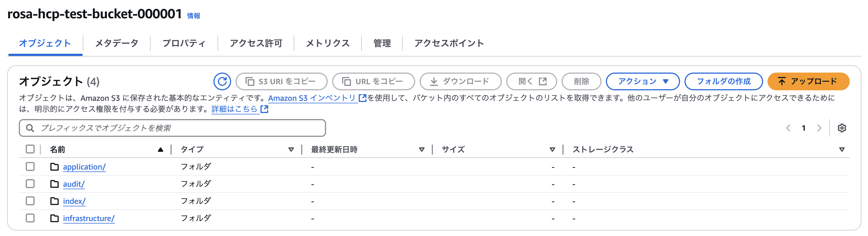The width and height of the screenshot is (868, 236).
Task: Click the application folder icon
Action: [x=54, y=166]
